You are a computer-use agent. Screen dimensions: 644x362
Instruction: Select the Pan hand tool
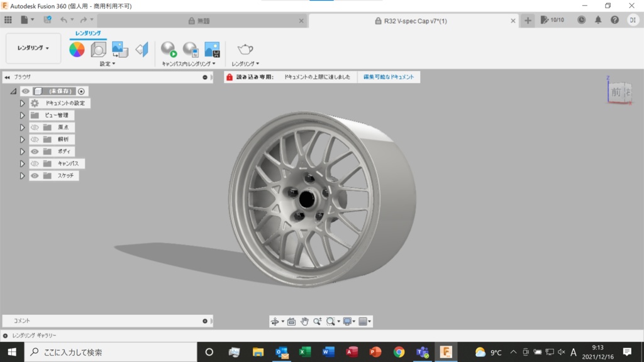[305, 321]
